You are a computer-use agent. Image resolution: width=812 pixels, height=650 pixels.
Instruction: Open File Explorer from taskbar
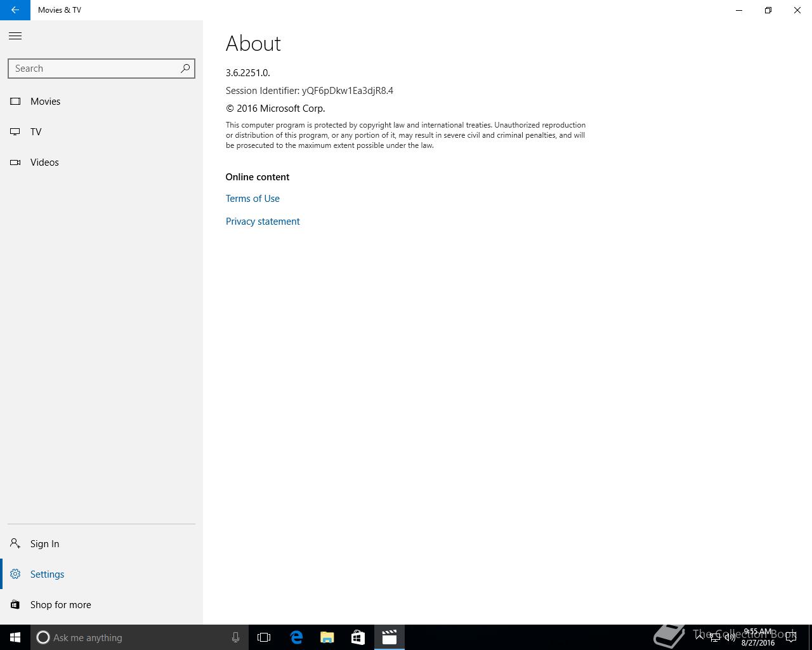pyautogui.click(x=327, y=637)
